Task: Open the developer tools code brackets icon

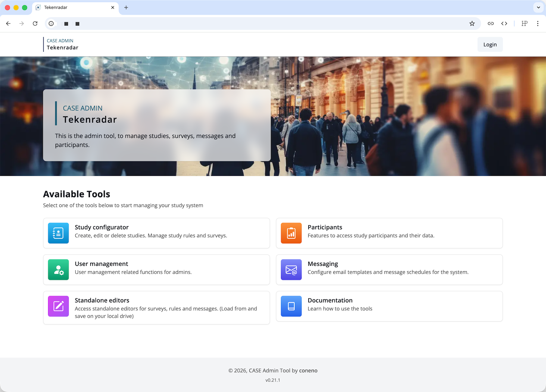Action: [504, 23]
